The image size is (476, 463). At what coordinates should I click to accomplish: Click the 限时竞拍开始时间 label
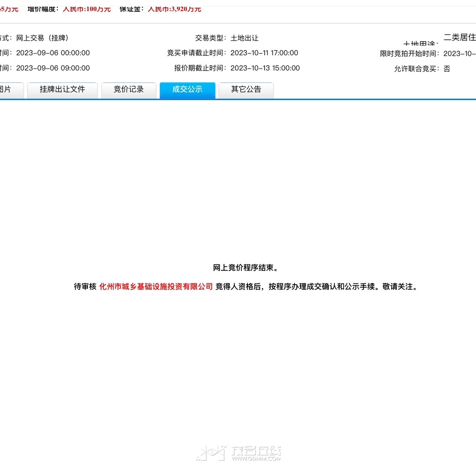(x=409, y=54)
